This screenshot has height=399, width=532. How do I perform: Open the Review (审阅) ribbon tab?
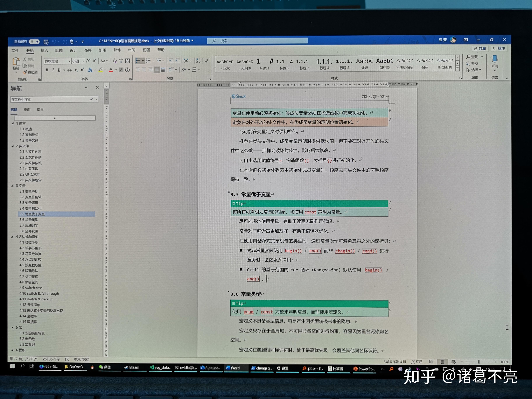(x=132, y=50)
